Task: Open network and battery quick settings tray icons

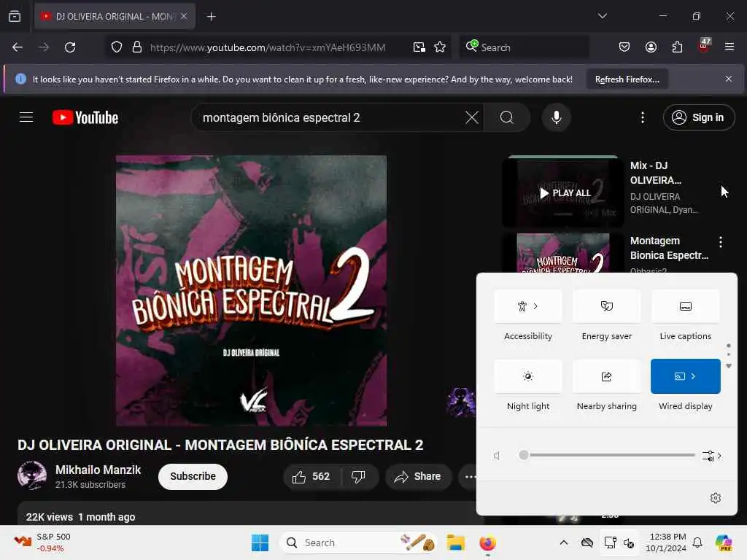Action: [x=619, y=542]
